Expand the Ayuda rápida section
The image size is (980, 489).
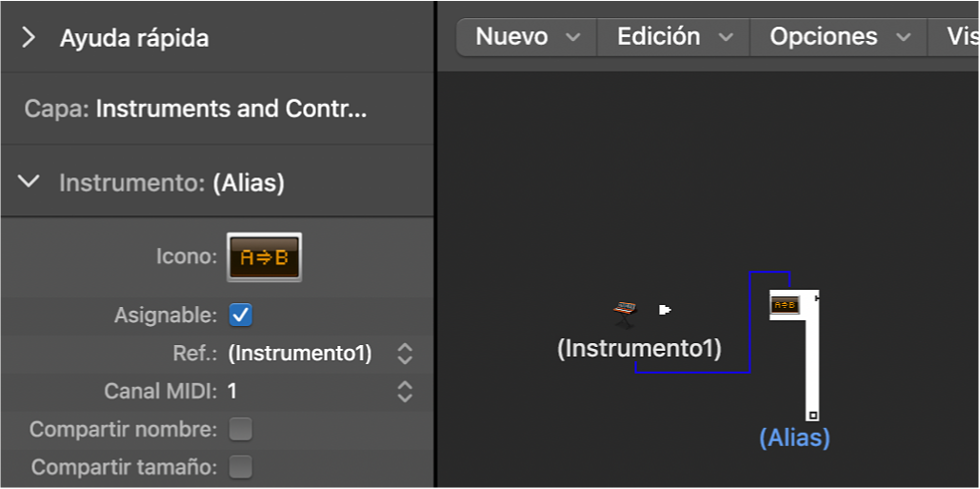(x=29, y=38)
